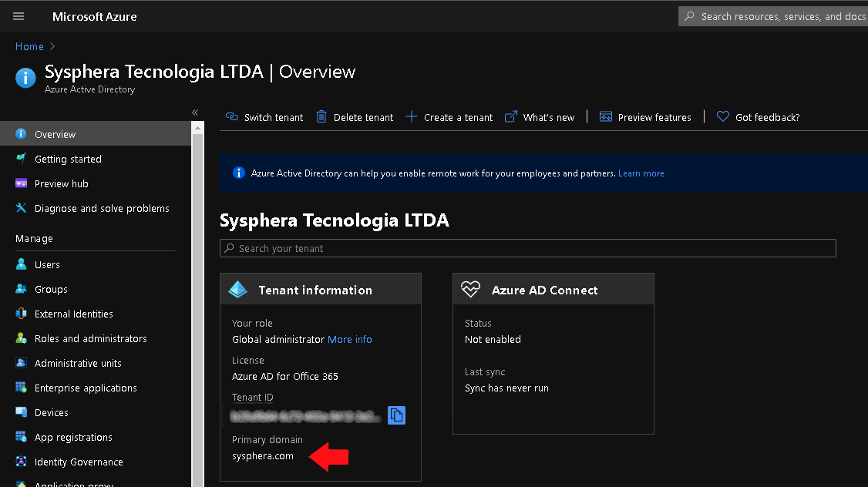Image resolution: width=868 pixels, height=487 pixels.
Task: Click the External Identities icon
Action: (21, 313)
